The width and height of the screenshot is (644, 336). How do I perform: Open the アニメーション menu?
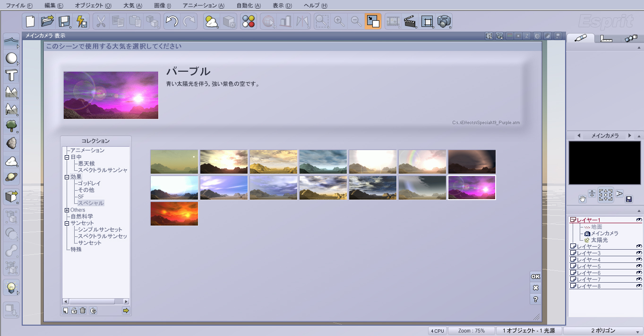coord(203,6)
